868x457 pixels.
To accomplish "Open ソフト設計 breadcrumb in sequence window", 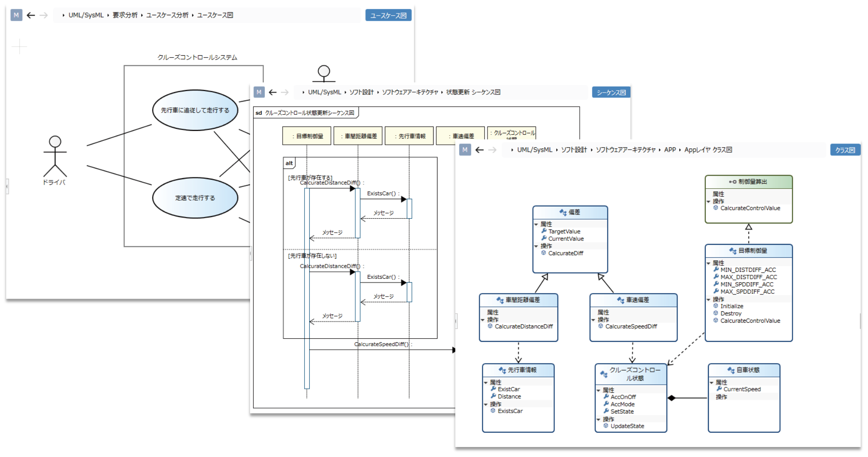I will [x=361, y=92].
